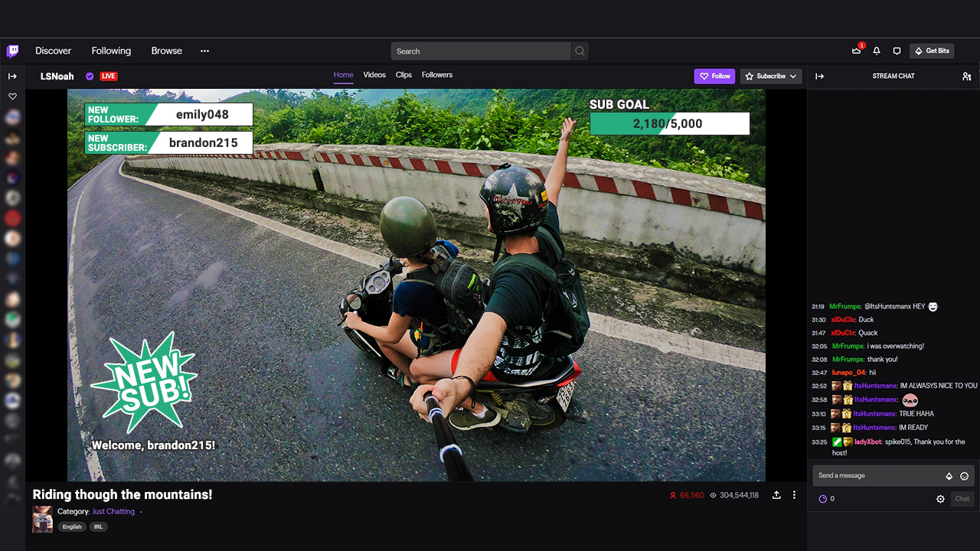
Task: Open the emote picker in chat
Action: 963,475
